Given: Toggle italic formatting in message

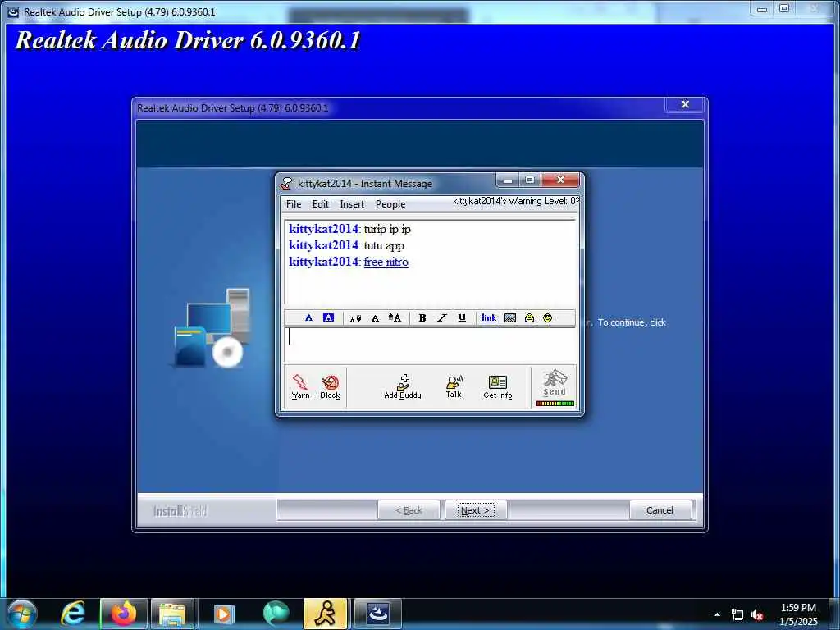Looking at the screenshot, I should click(441, 317).
